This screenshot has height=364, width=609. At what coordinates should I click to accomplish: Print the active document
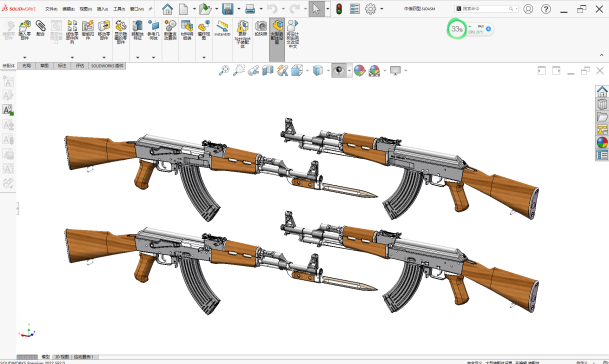click(250, 9)
